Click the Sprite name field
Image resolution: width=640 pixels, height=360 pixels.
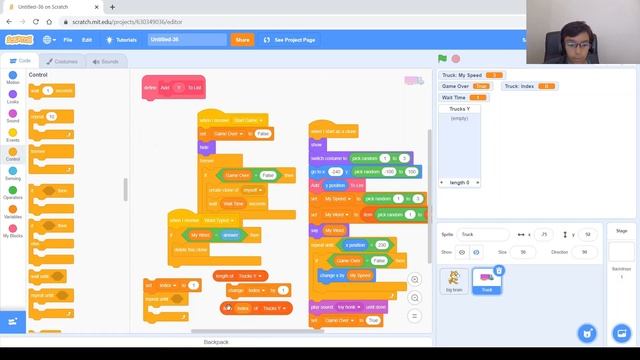tap(482, 234)
